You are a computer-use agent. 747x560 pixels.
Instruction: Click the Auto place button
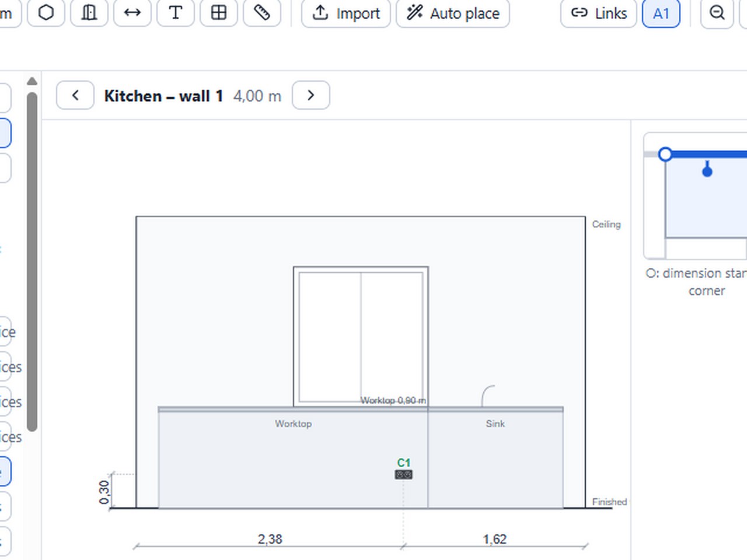coord(453,12)
